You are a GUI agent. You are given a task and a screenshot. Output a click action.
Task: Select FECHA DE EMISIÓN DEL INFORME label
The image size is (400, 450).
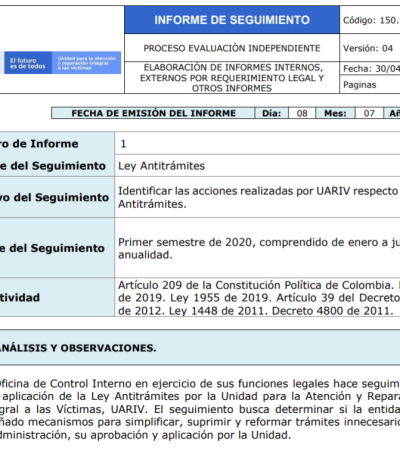[x=154, y=113]
